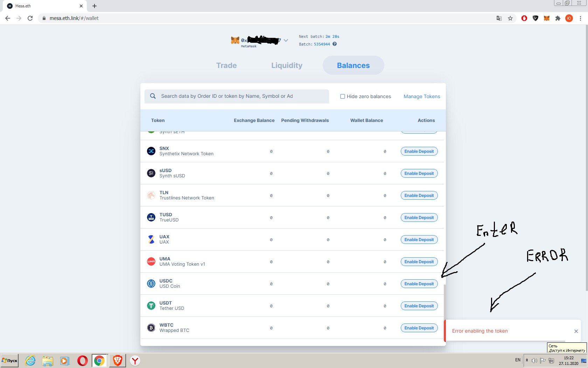This screenshot has width=588, height=368.
Task: Click the browser address bar URL
Action: (74, 18)
